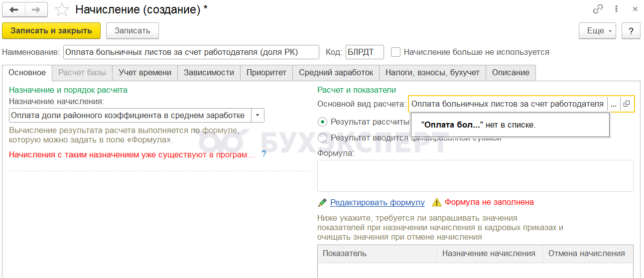644x278 pixels.
Task: Click the back navigation arrow
Action: 14,9
